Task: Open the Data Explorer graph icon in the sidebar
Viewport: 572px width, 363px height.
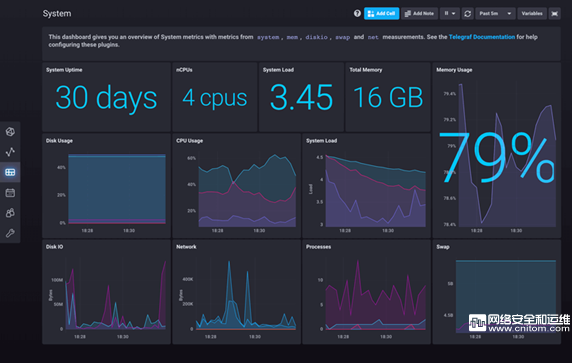Action: [x=10, y=152]
